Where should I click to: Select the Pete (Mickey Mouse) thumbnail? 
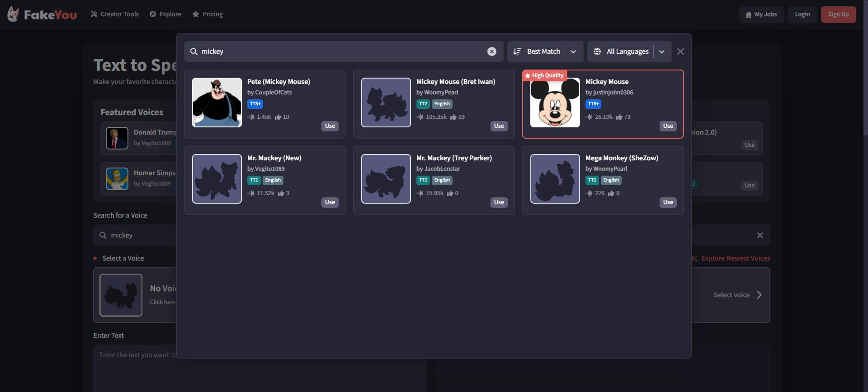pyautogui.click(x=217, y=103)
